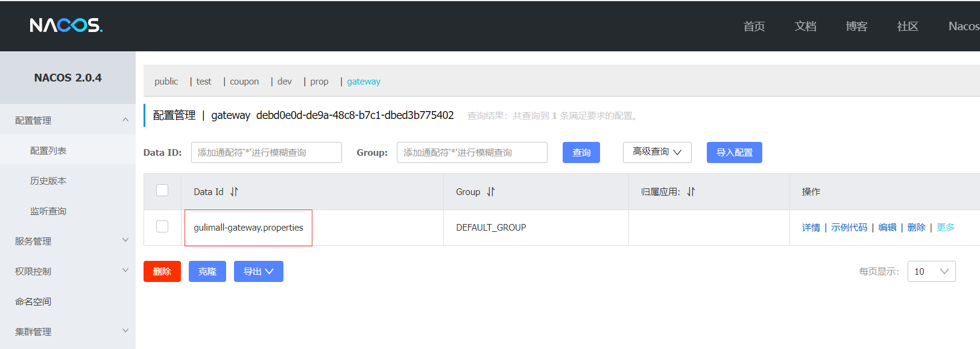980x349 pixels.
Task: Click the 删除 link in the table row
Action: pos(916,227)
